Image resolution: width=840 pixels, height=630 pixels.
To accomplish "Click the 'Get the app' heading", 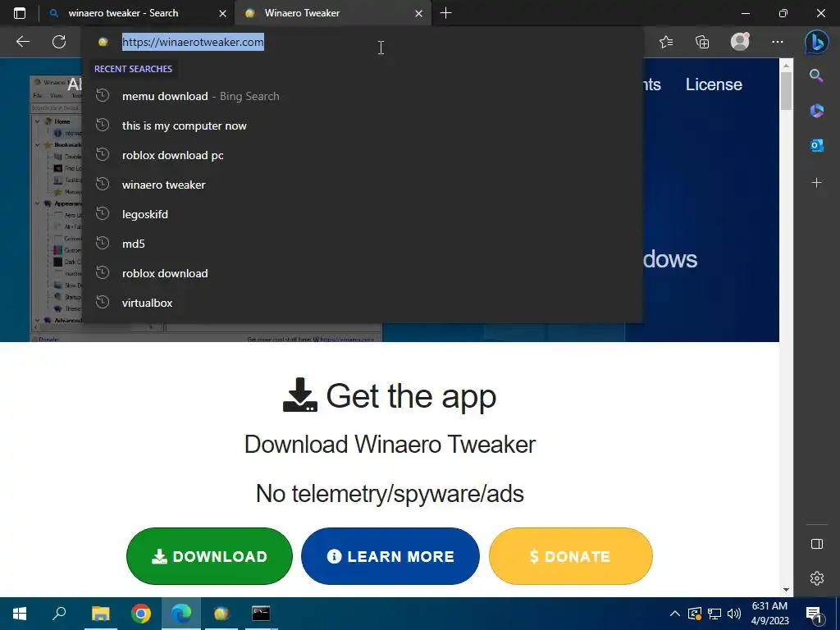I will tap(390, 396).
